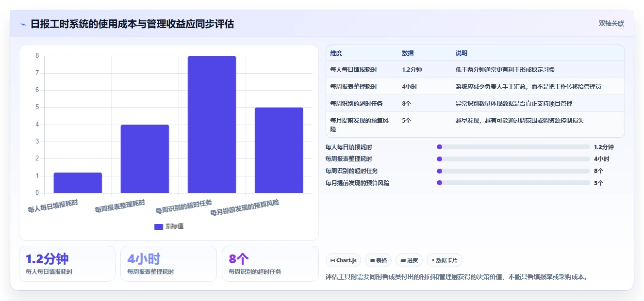
Task: Click the 每周识别的超时任务 progress bar
Action: click(x=513, y=171)
